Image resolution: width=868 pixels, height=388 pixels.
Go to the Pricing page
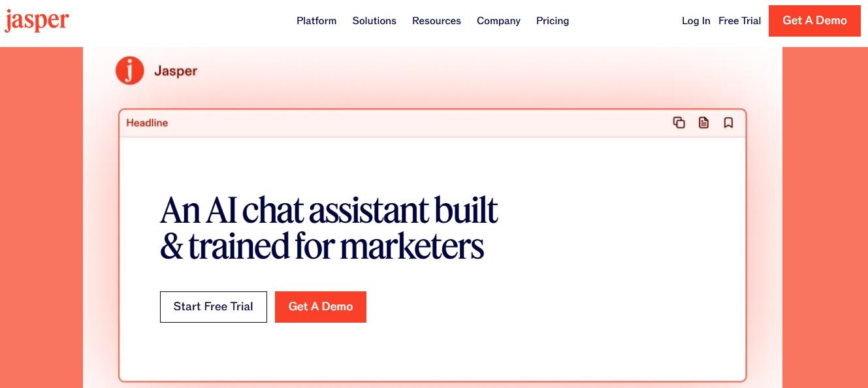point(553,21)
